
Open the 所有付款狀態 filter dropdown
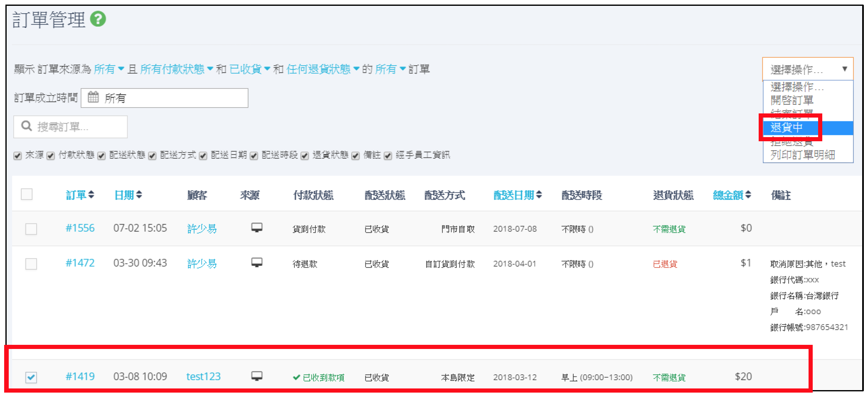177,69
